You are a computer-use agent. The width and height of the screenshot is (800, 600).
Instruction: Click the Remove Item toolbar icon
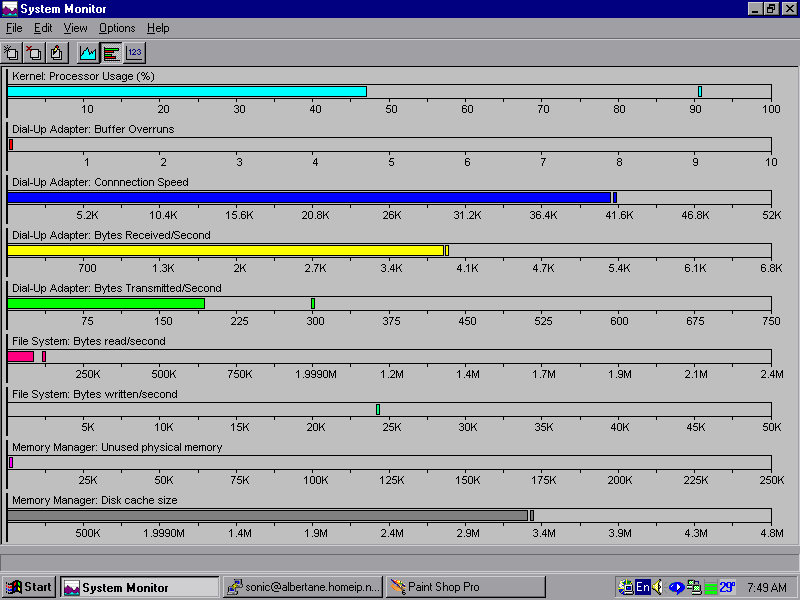pyautogui.click(x=34, y=53)
